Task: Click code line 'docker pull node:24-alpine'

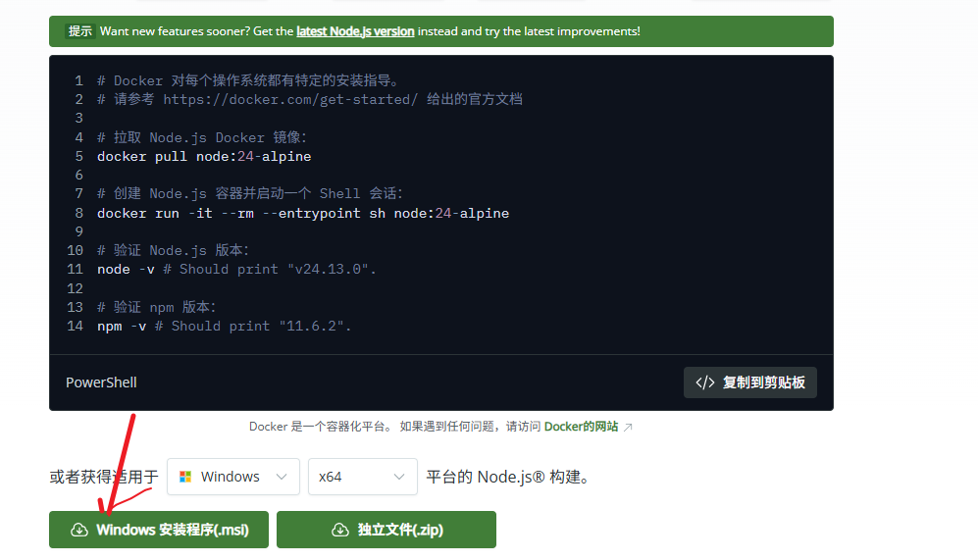Action: (204, 157)
